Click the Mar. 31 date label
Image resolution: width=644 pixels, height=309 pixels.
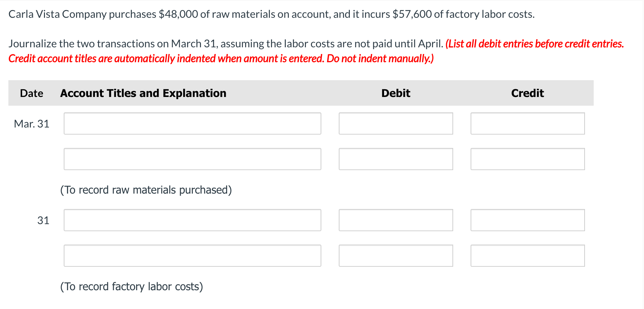[31, 123]
